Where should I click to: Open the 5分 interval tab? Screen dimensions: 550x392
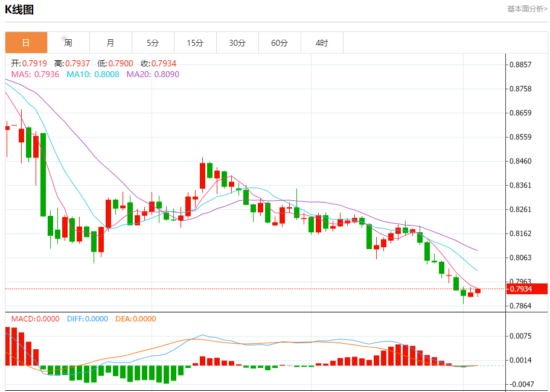pyautogui.click(x=153, y=43)
